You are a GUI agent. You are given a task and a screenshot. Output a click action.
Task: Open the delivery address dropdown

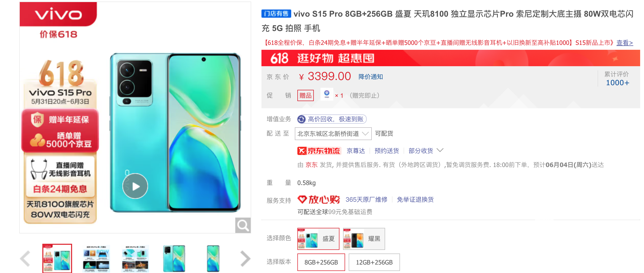[x=333, y=134]
